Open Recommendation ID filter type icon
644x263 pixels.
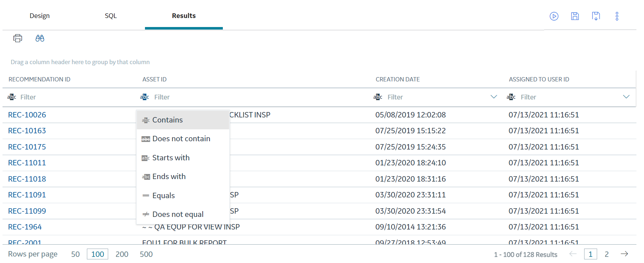pos(12,97)
